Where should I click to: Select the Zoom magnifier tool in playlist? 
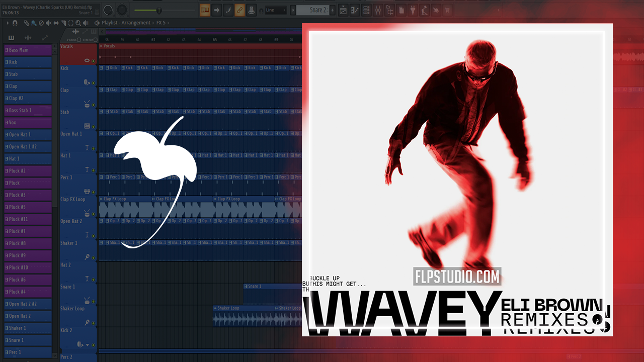[x=78, y=23]
